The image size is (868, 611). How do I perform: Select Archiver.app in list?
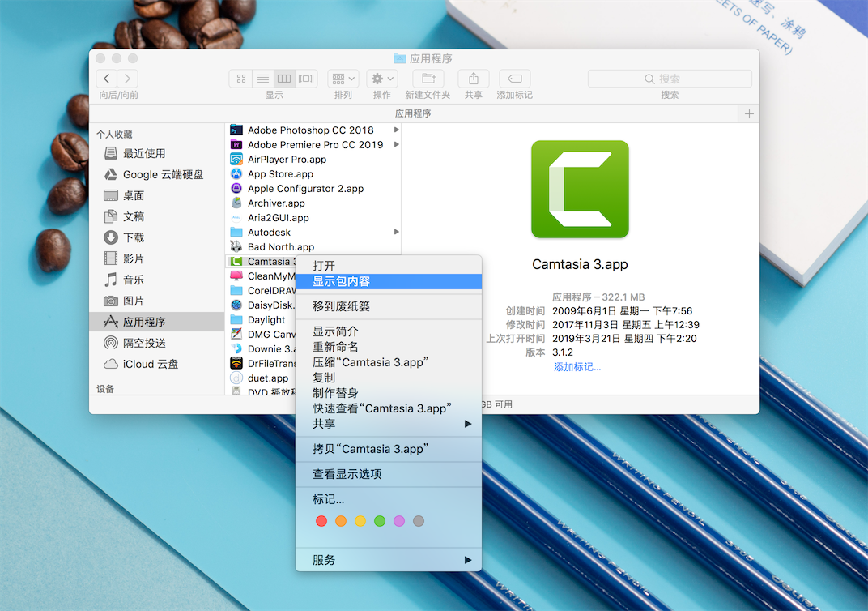pyautogui.click(x=314, y=203)
